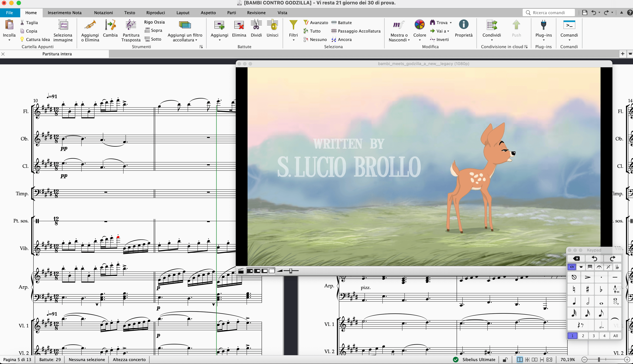Toggle the staccato dot on the Keypad

coord(601,277)
